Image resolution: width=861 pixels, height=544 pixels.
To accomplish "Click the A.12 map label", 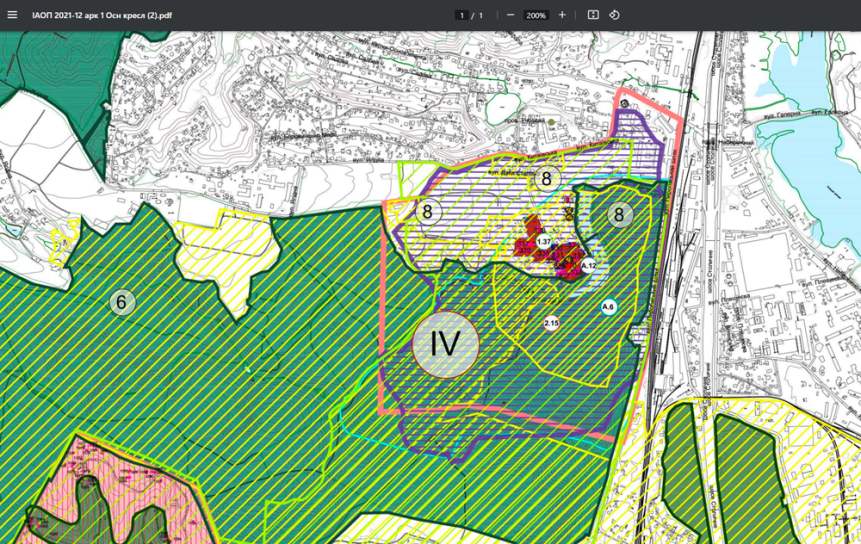I will tap(588, 265).
